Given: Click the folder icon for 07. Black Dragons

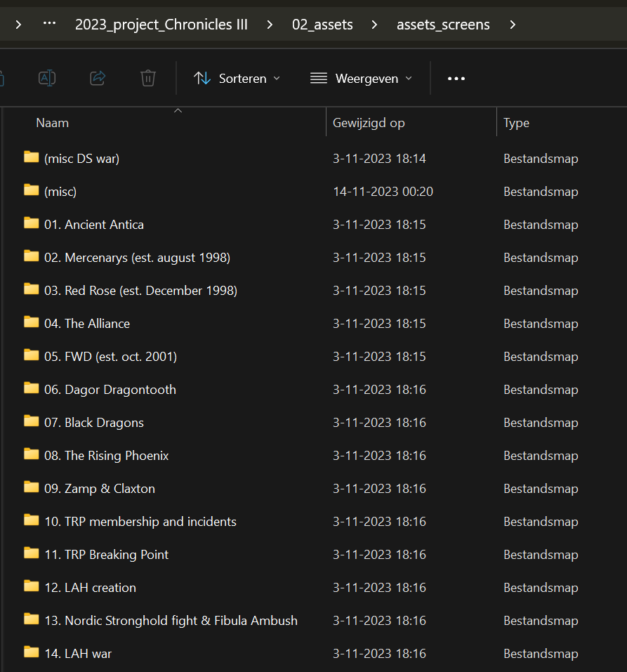Looking at the screenshot, I should coord(31,421).
